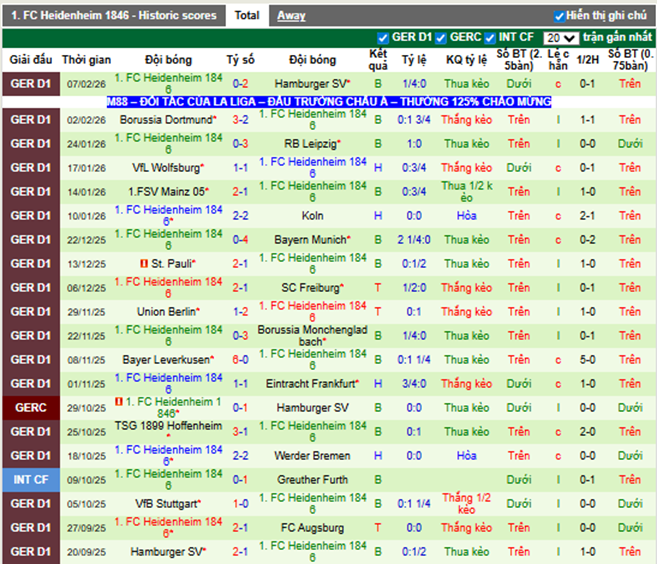This screenshot has width=657, height=564.
Task: Click the red card icon next to St. Pauli
Action: [144, 264]
